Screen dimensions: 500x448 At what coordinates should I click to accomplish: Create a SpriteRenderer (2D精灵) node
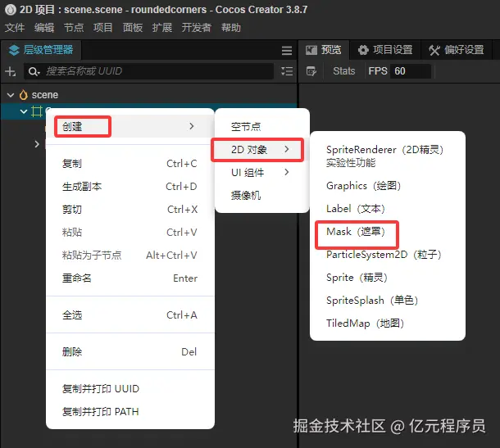click(x=388, y=156)
